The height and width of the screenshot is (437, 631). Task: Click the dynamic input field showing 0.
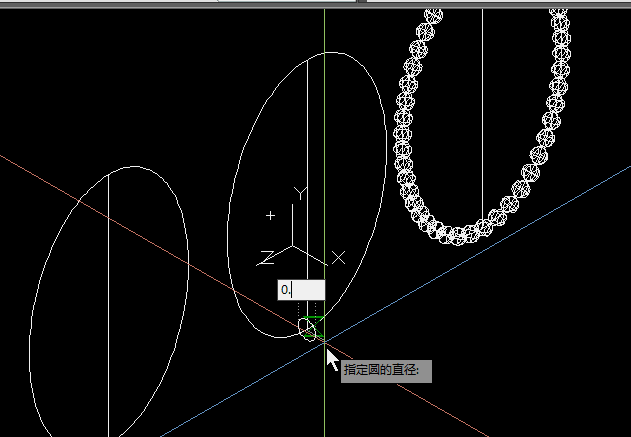(x=300, y=289)
